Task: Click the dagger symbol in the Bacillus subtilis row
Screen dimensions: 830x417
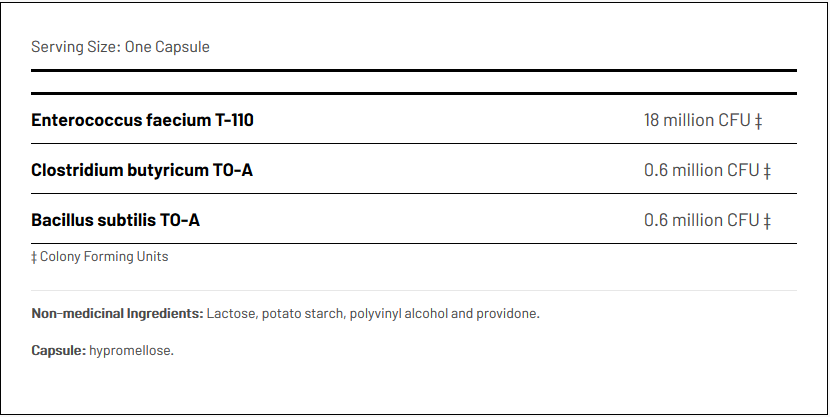Action: (767, 221)
